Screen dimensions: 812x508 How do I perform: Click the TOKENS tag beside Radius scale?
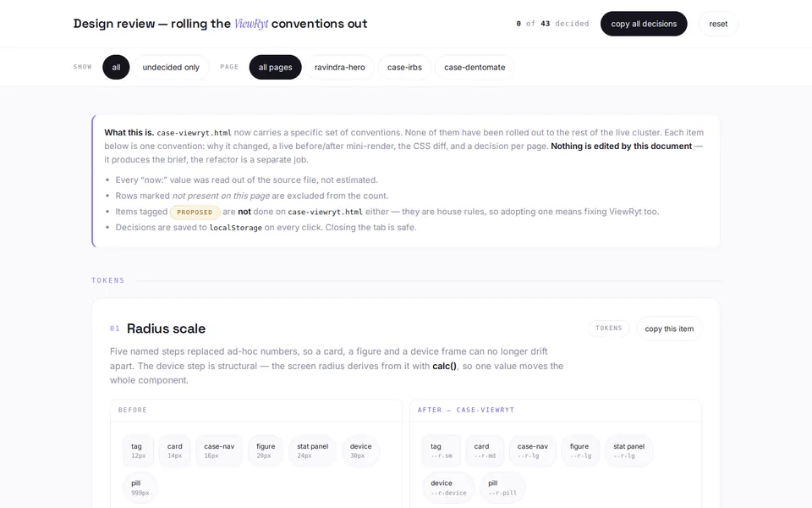[x=609, y=329]
